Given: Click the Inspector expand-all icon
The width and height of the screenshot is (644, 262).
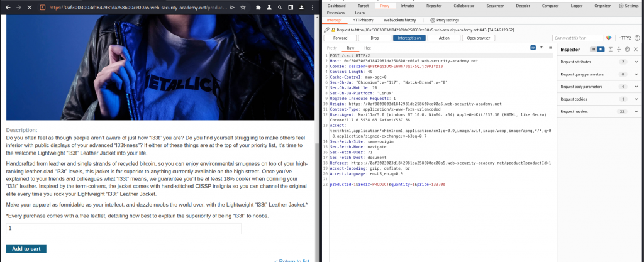Looking at the screenshot, I should click(611, 49).
